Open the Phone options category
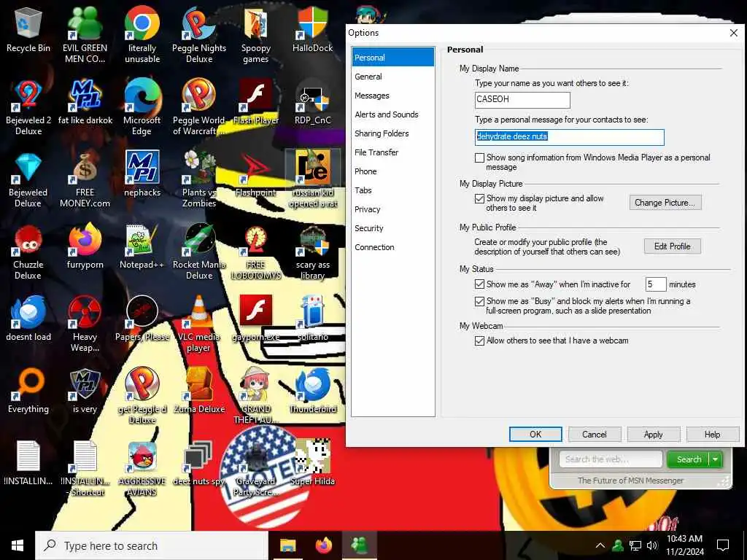 [392, 171]
